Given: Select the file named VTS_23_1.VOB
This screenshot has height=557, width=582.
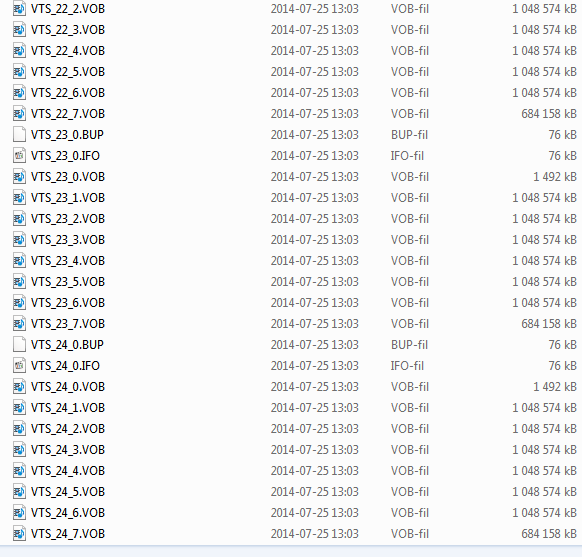Looking at the screenshot, I should (68, 197).
